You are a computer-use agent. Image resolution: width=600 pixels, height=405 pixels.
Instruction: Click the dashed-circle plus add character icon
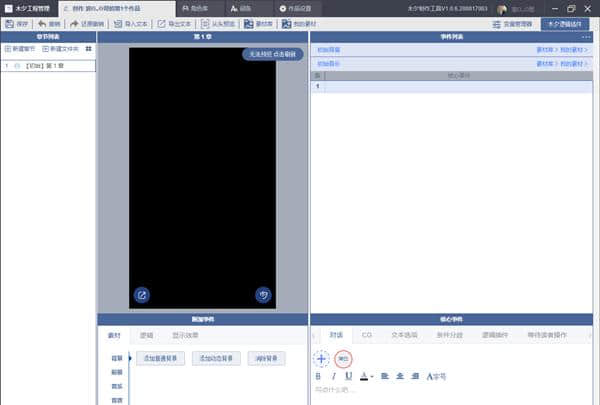[321, 359]
